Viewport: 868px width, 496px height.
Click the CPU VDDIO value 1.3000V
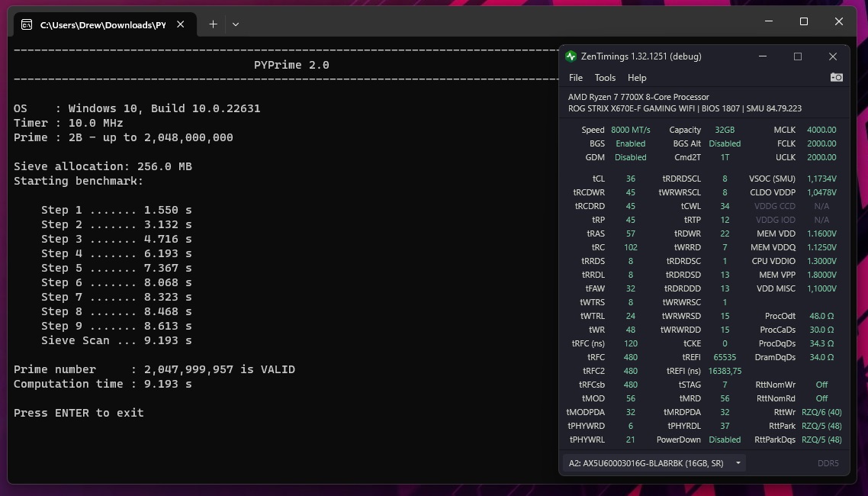pyautogui.click(x=821, y=261)
